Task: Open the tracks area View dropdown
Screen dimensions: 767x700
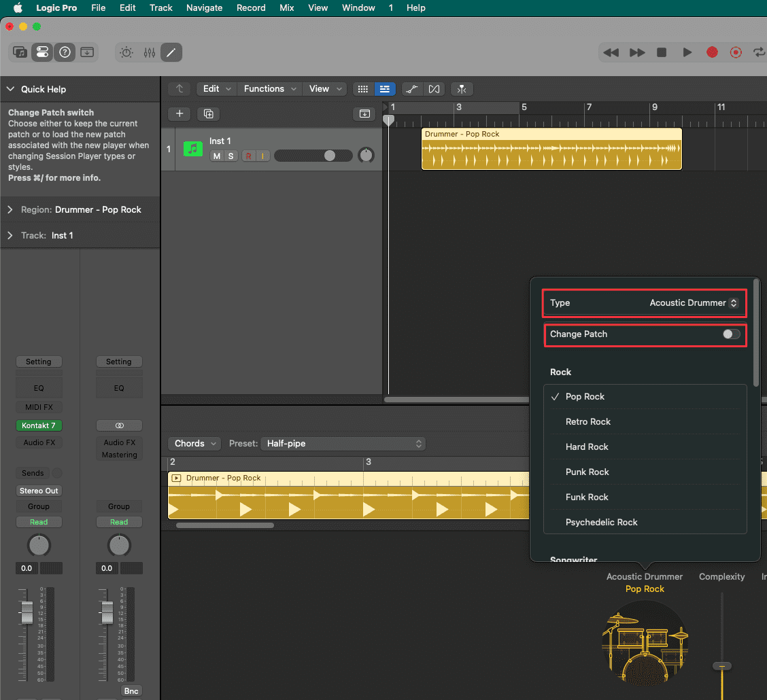Action: coord(325,89)
